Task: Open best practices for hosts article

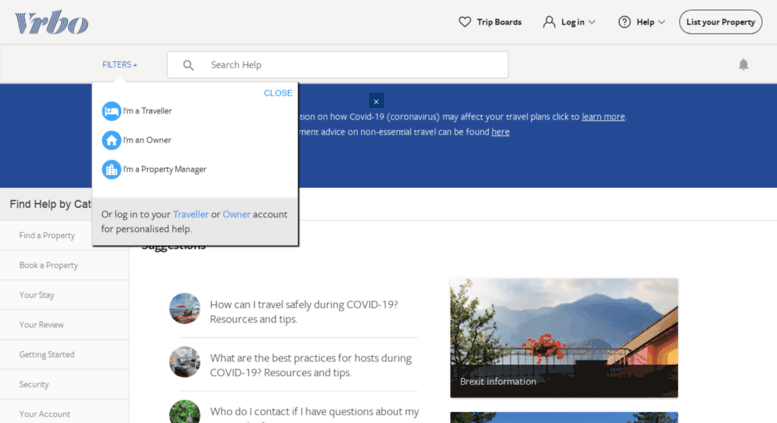Action: 311,365
